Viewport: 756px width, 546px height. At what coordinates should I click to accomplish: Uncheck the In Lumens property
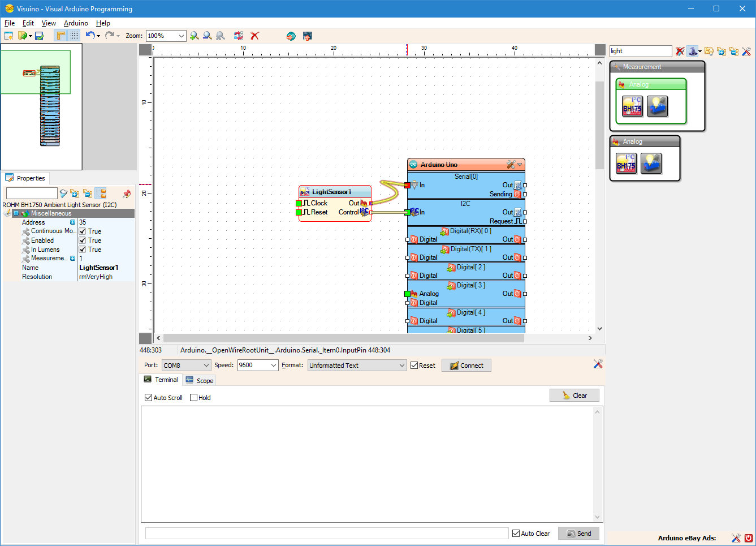83,249
